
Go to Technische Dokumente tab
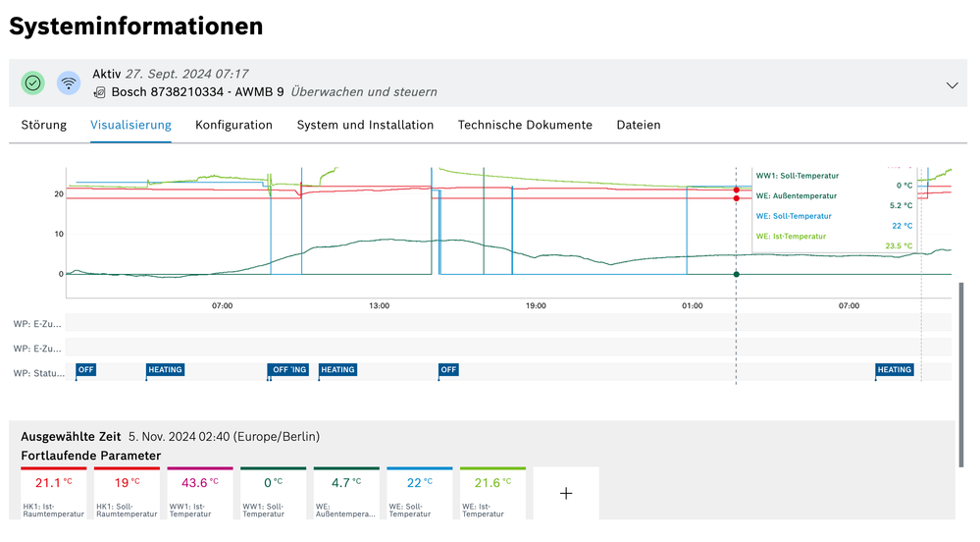525,125
